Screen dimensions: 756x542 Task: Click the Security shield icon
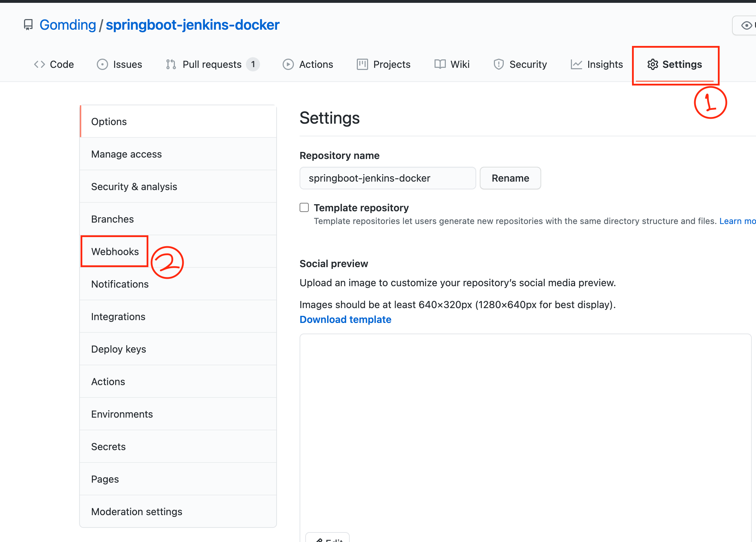click(x=498, y=64)
